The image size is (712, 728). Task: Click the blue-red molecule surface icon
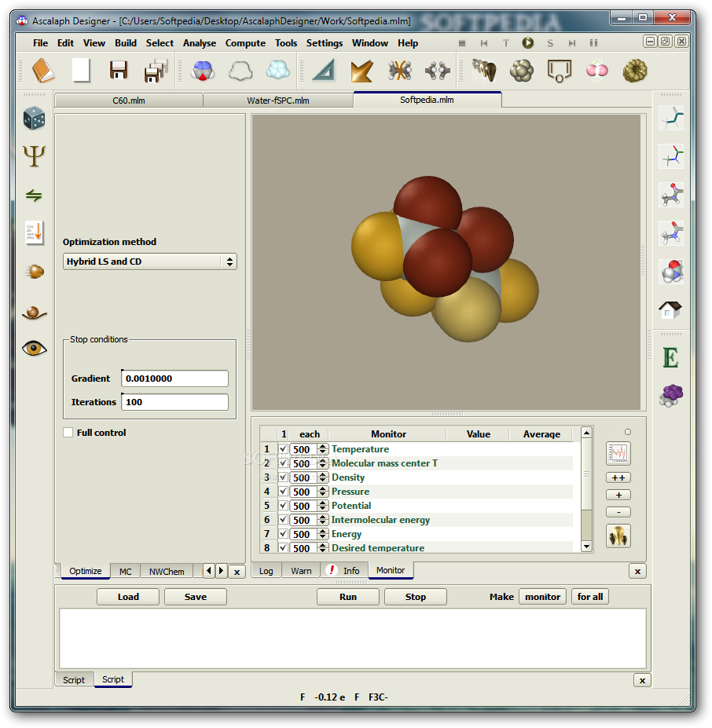(x=203, y=71)
